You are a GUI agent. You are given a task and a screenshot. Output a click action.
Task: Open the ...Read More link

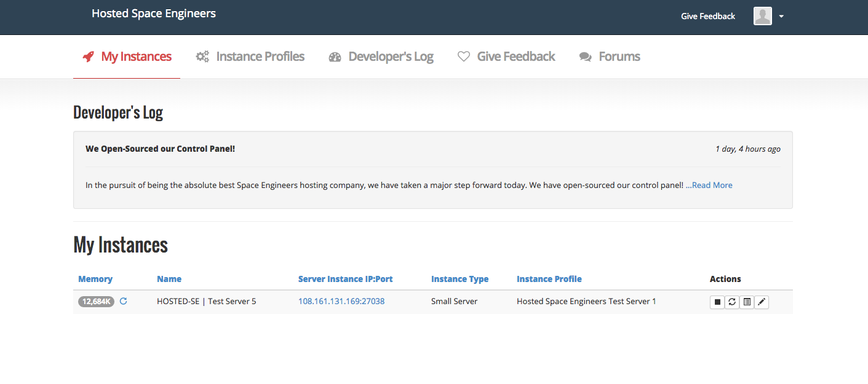(x=709, y=185)
